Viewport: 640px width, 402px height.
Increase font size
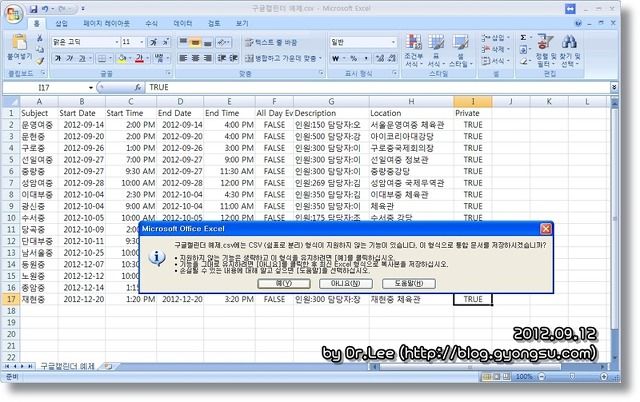[x=153, y=42]
